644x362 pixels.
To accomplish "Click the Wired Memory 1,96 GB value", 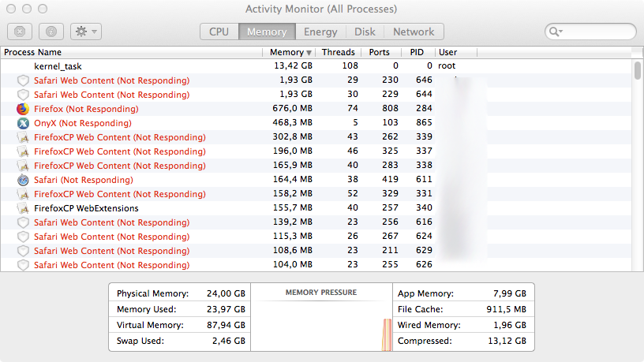I will pyautogui.click(x=510, y=325).
